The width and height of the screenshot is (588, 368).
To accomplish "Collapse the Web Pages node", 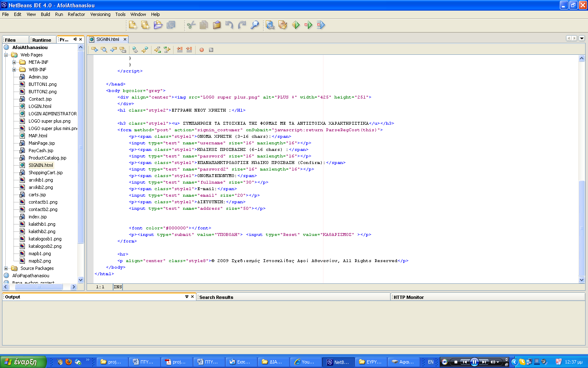I will 6,55.
